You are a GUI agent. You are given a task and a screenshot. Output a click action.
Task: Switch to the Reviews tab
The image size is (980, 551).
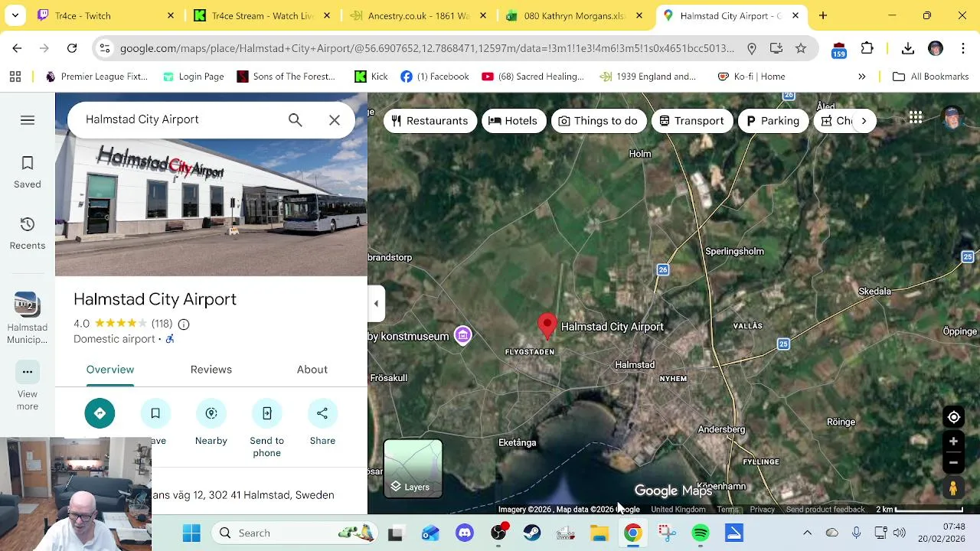[211, 370]
